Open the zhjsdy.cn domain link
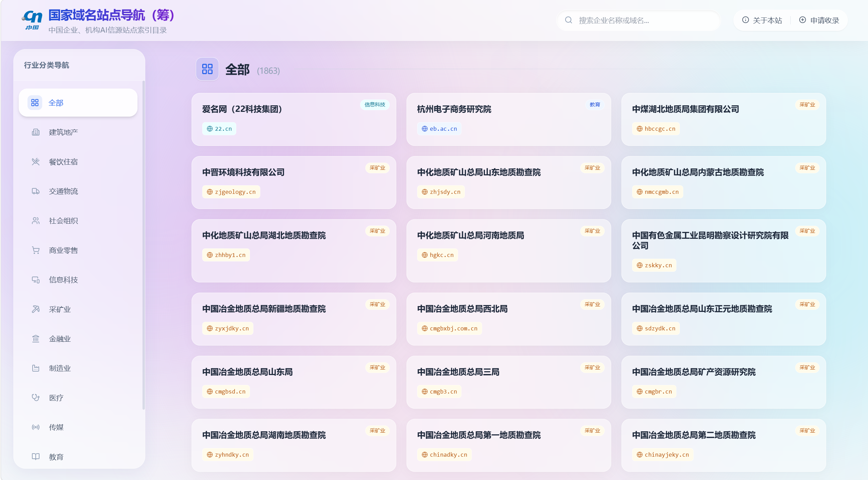This screenshot has height=480, width=868. coord(441,192)
